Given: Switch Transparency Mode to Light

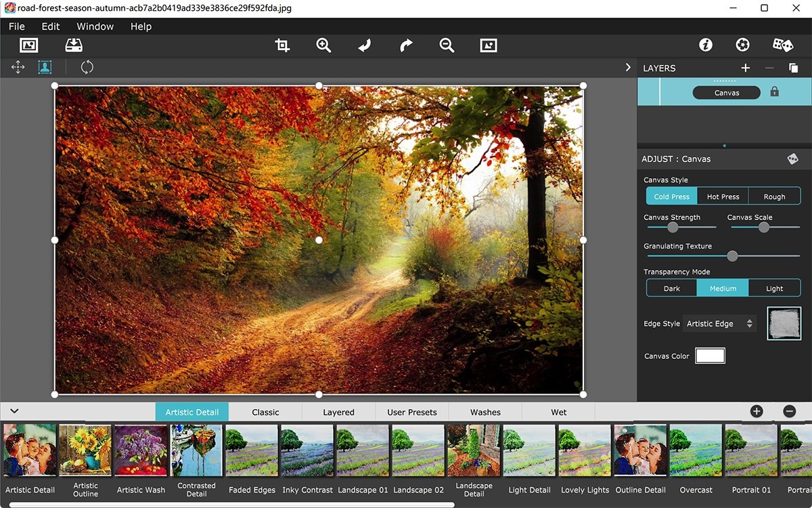Looking at the screenshot, I should 774,288.
